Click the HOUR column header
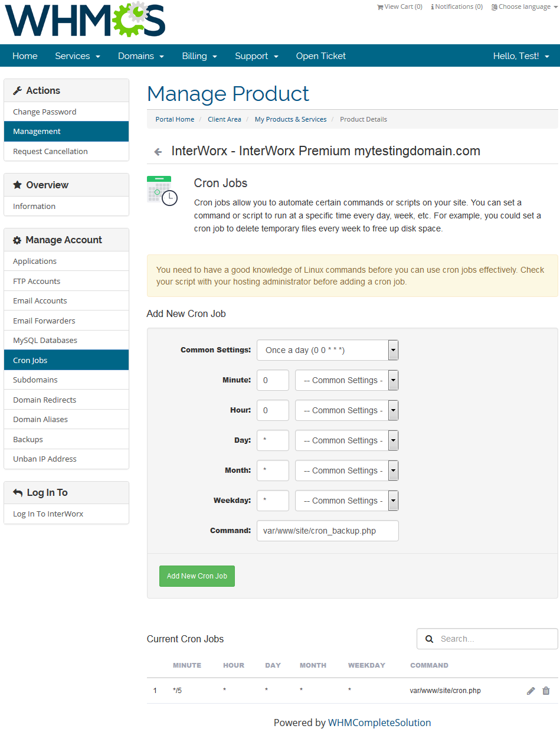This screenshot has width=560, height=732. (x=234, y=665)
